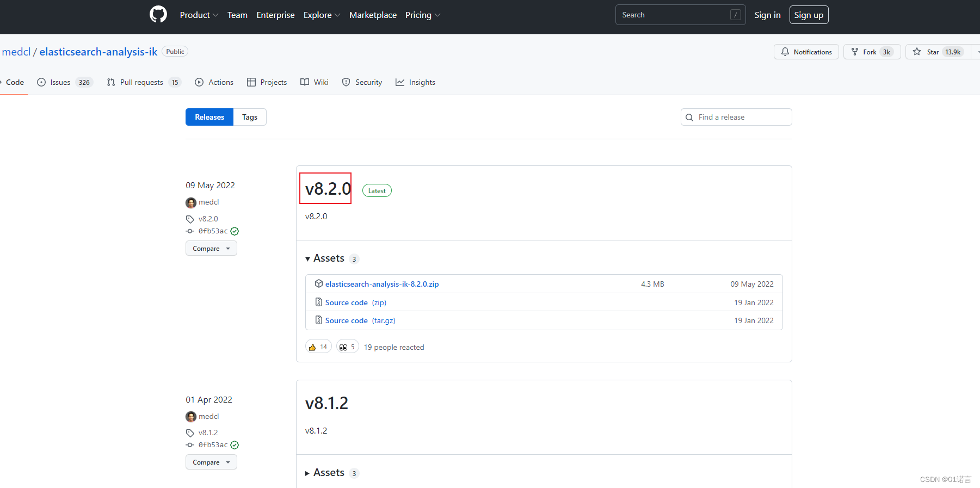980x488 pixels.
Task: Go to Marketplace
Action: pos(373,15)
